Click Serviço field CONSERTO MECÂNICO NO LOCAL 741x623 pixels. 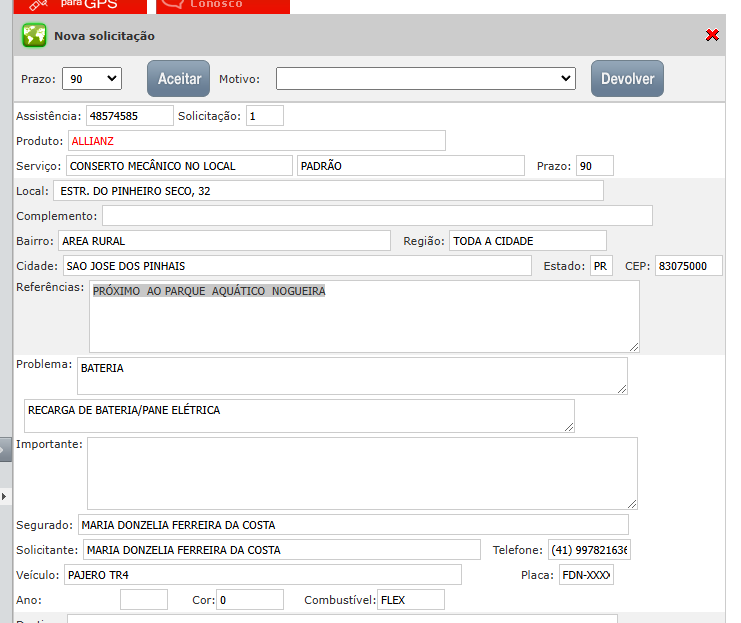pos(180,166)
